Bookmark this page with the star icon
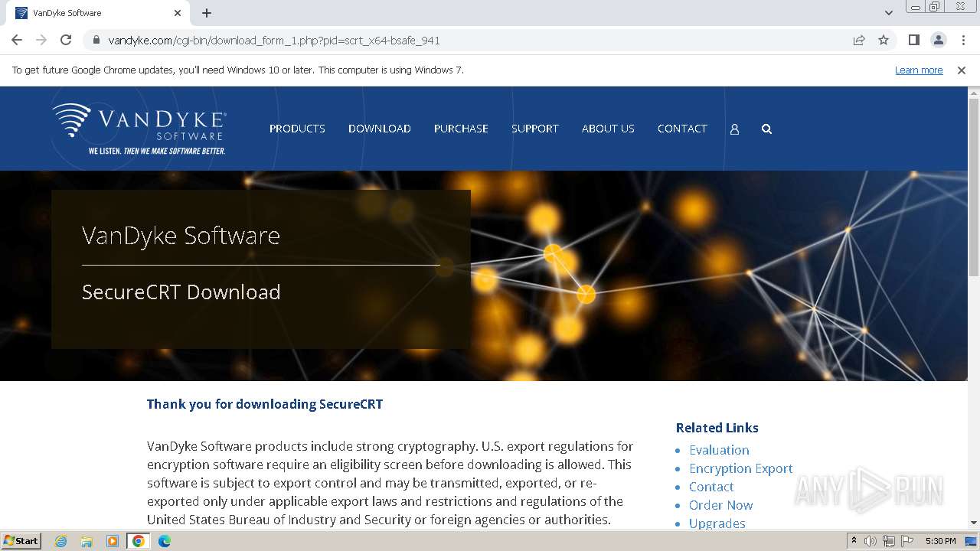Viewport: 980px width, 551px height. [x=884, y=40]
